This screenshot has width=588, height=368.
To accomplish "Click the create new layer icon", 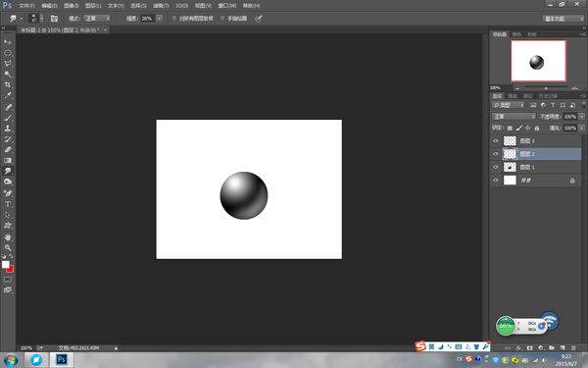I will [x=563, y=348].
